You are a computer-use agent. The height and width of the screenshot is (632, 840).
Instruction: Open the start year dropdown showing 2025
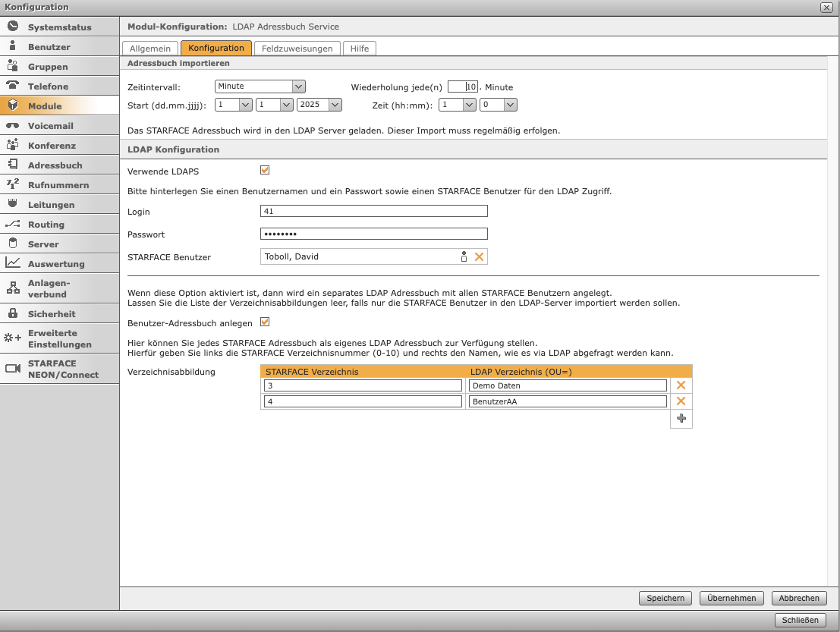[319, 105]
